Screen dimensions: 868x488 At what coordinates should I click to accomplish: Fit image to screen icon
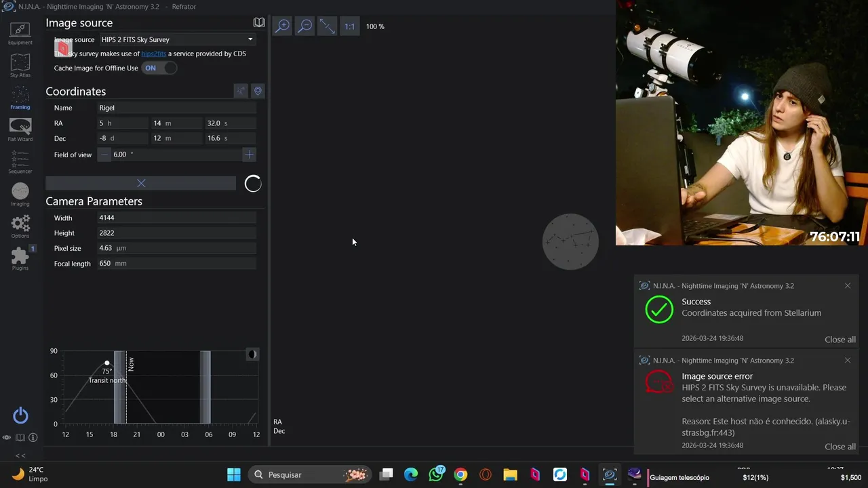[x=327, y=26]
